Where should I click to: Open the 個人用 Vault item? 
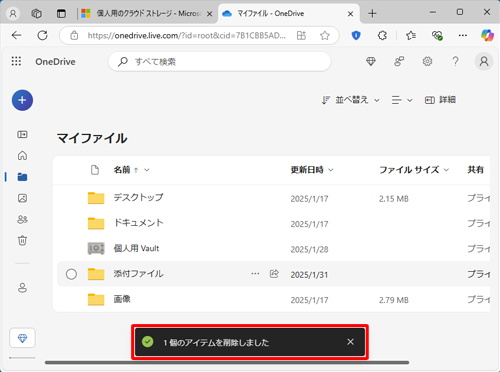[x=136, y=248]
